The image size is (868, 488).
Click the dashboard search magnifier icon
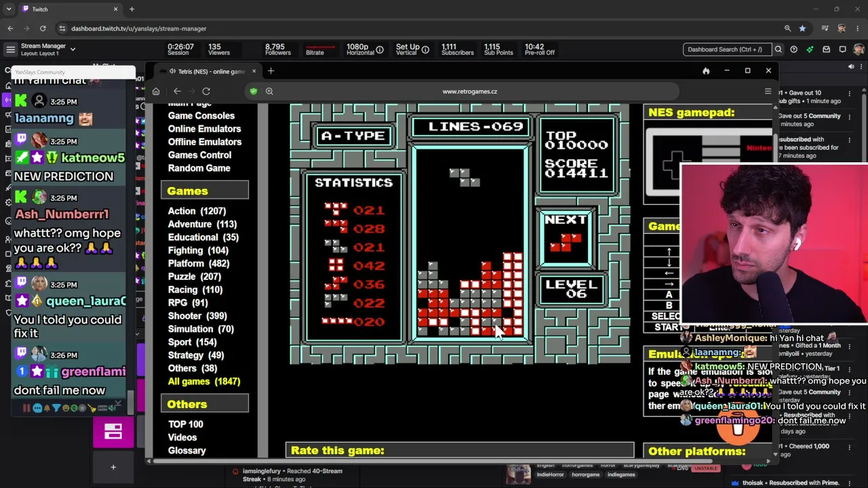[x=778, y=49]
